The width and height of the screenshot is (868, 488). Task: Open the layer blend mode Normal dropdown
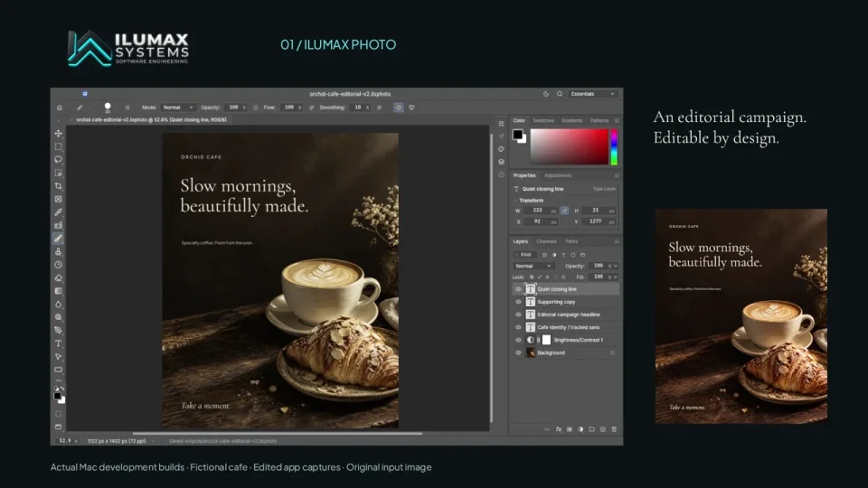(533, 266)
